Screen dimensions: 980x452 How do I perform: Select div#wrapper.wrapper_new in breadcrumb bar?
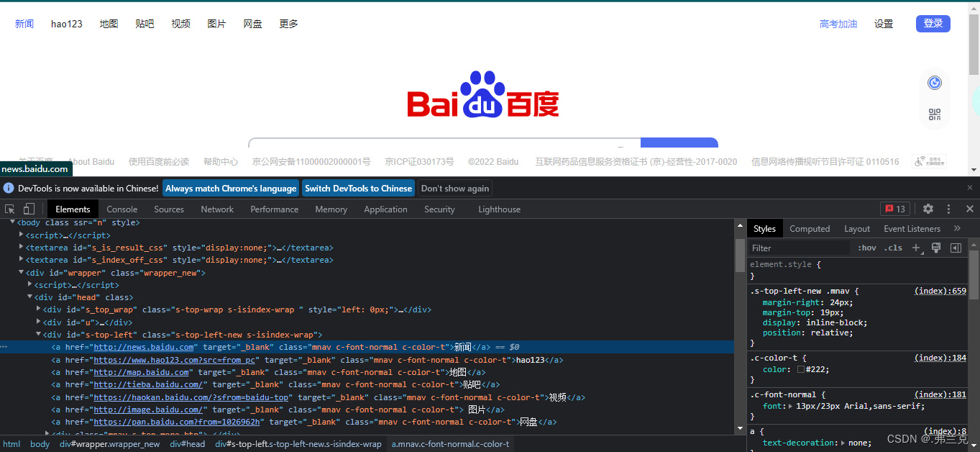pos(109,444)
